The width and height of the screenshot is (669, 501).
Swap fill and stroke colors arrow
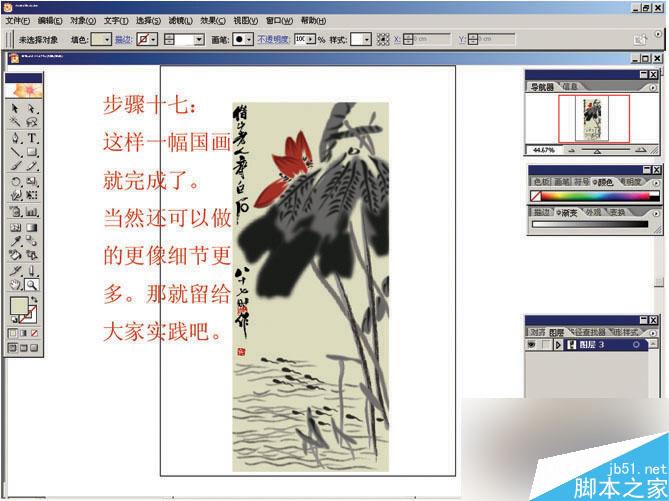click(35, 300)
